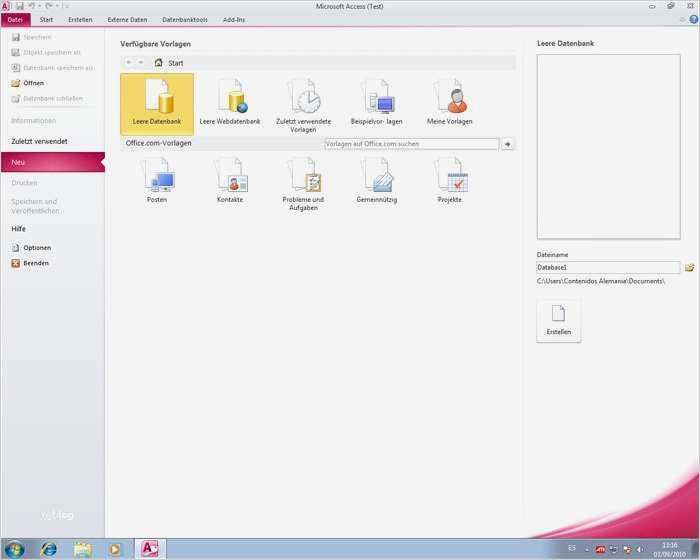Click the Office.com-Vorlagen heading

point(158,143)
